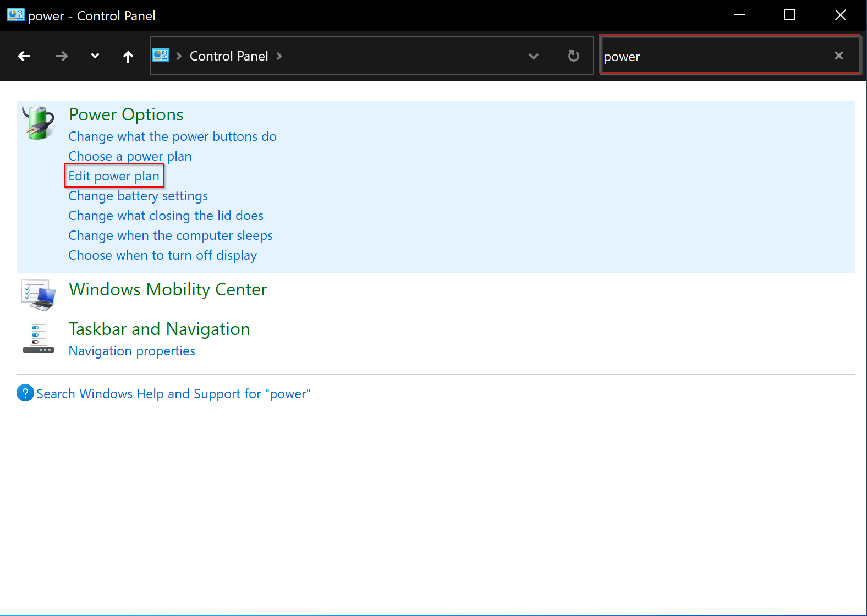Screen dimensions: 867x616
Task: Open Change what the power buttons do
Action: pos(172,136)
